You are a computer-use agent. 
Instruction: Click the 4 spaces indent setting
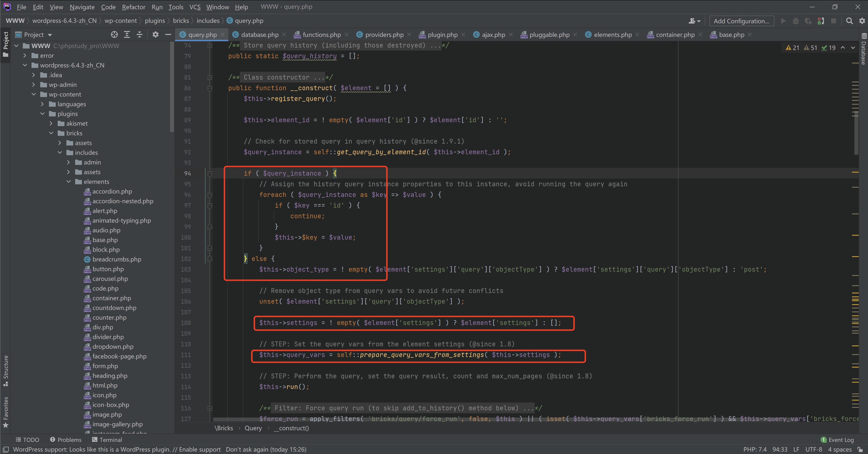coord(840,449)
